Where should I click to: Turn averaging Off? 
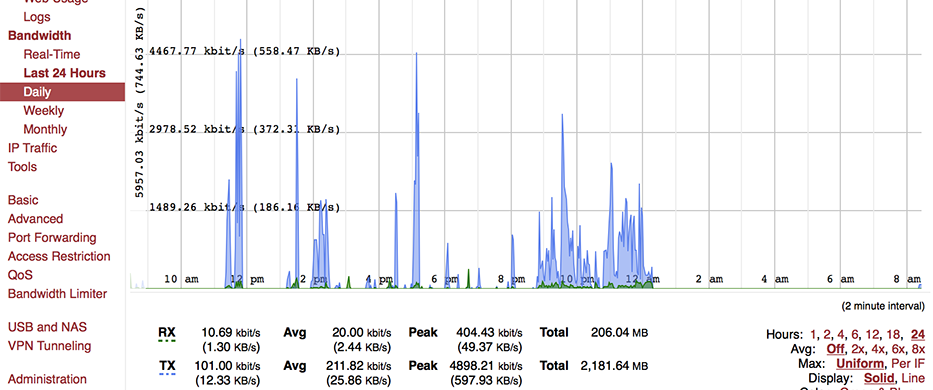[x=835, y=349]
